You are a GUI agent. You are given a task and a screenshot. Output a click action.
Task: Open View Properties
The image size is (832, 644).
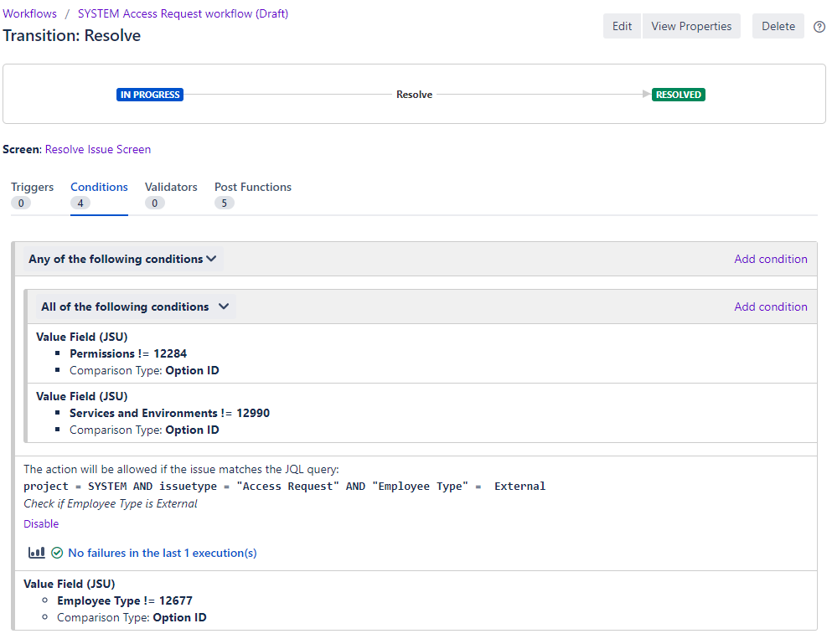(x=691, y=26)
